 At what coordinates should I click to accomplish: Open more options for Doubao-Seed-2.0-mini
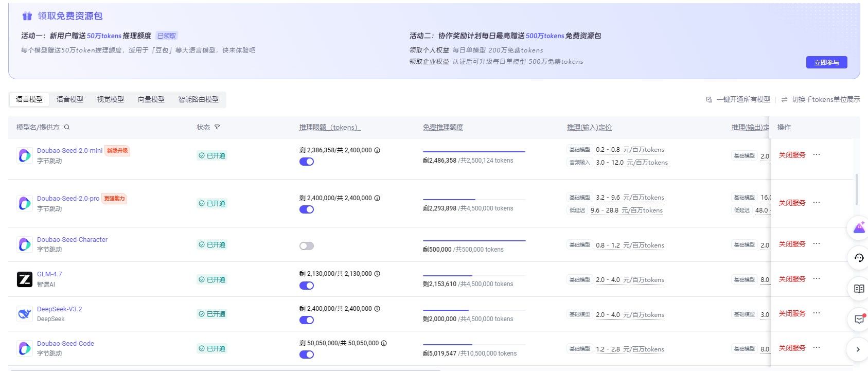(x=817, y=154)
